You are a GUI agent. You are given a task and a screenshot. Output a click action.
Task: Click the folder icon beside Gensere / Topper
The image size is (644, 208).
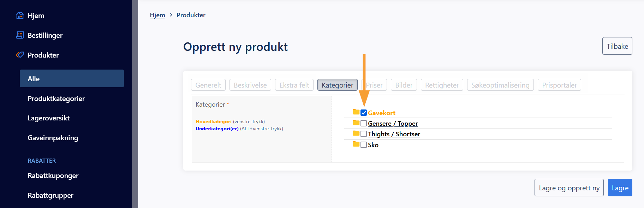point(356,123)
